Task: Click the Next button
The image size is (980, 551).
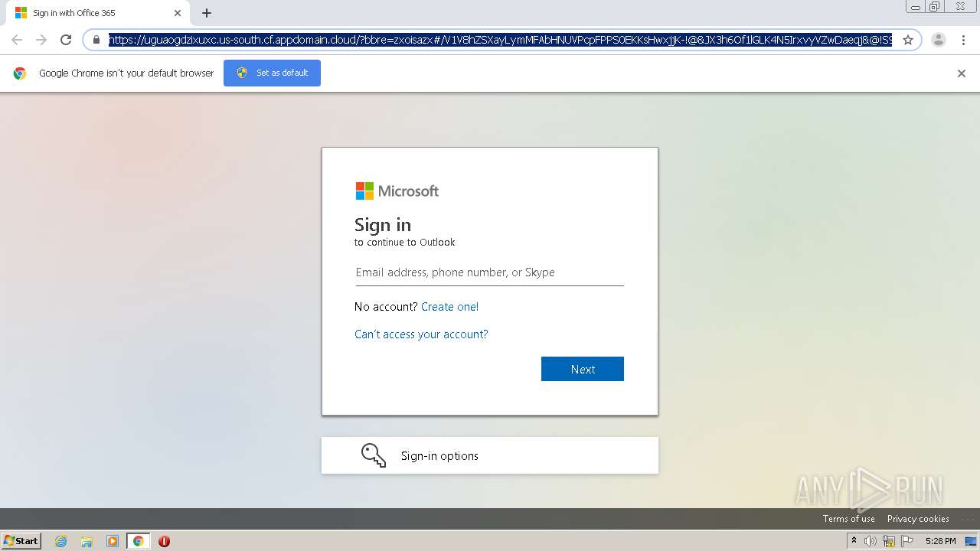Action: pos(583,369)
